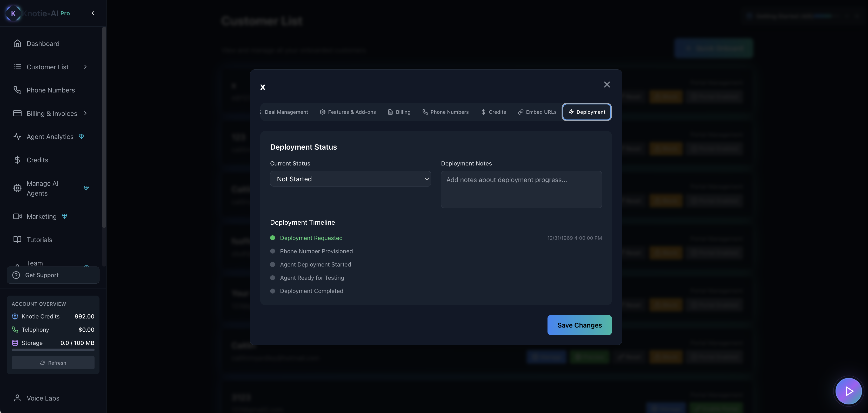Open the Current Status dropdown
The height and width of the screenshot is (413, 868).
coord(350,179)
